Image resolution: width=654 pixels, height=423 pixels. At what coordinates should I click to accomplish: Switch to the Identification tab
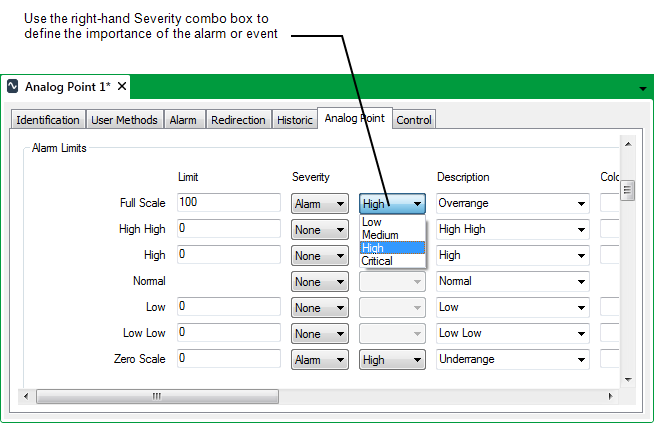48,120
